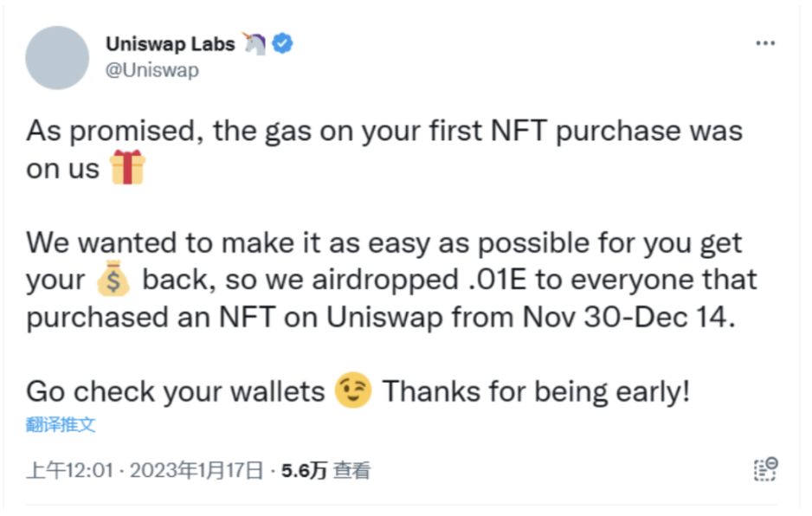Click the 翻译推文 translate link
The height and width of the screenshot is (516, 812).
[x=61, y=424]
